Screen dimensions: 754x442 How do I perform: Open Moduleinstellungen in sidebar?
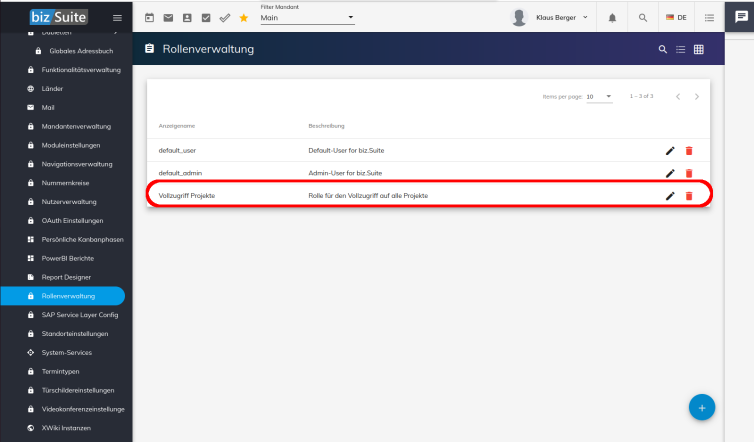pos(71,145)
